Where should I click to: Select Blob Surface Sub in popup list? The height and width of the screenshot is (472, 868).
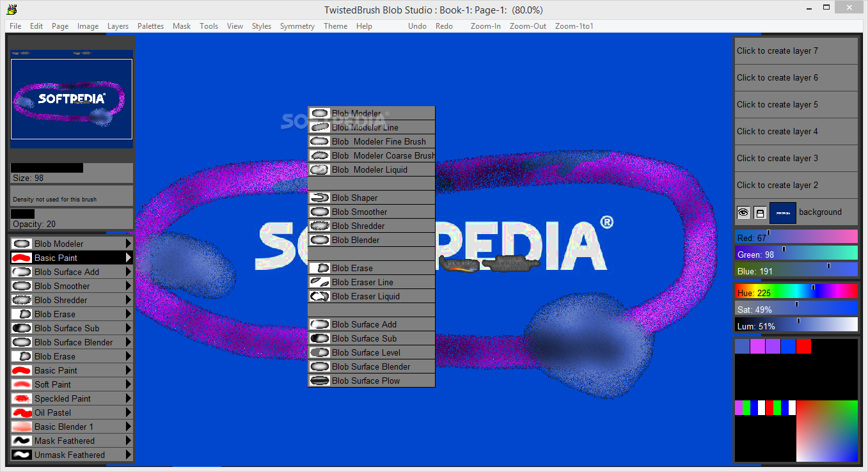click(x=372, y=338)
